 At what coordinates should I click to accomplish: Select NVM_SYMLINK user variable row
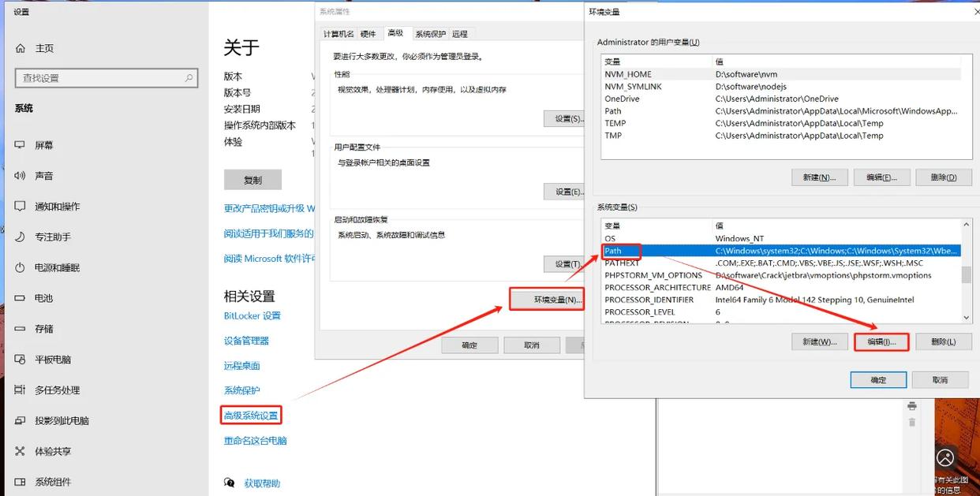tap(781, 87)
